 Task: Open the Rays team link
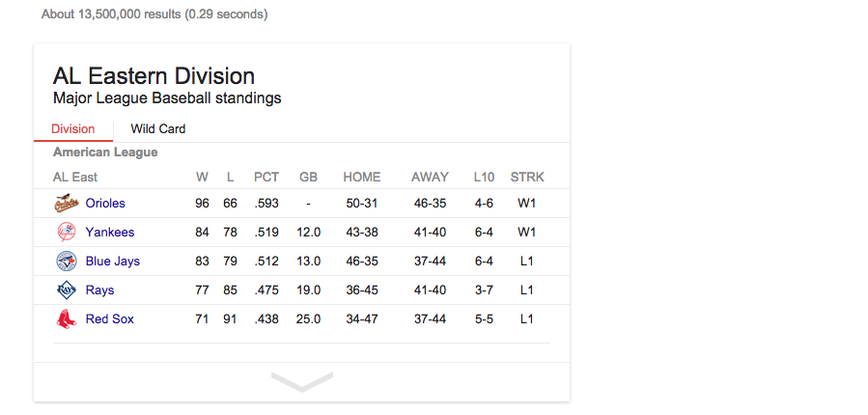point(99,290)
